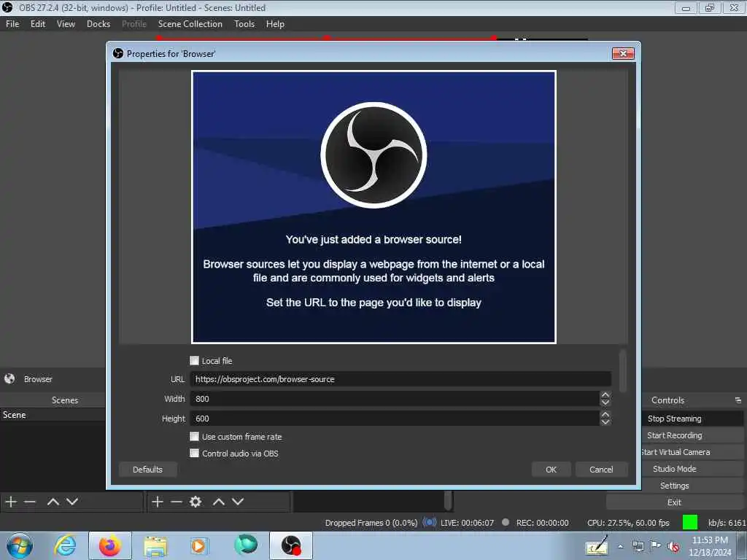Move the scene down with the arrow

[x=72, y=502]
